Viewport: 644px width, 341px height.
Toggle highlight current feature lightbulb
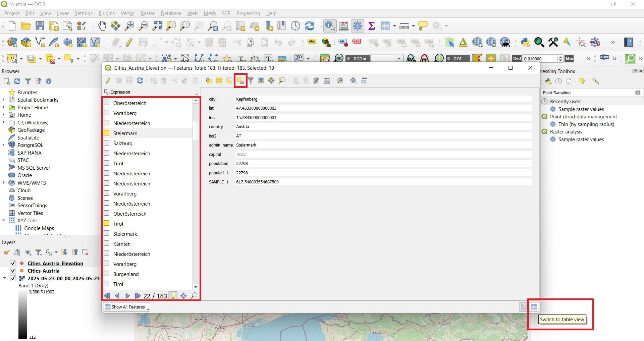point(173,296)
